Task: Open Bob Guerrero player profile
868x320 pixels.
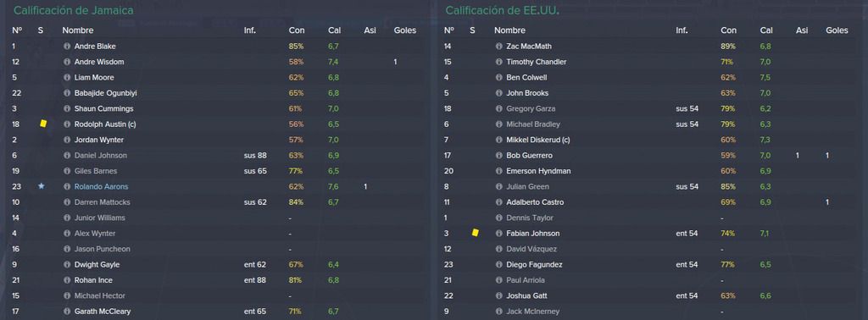Action: (x=529, y=156)
